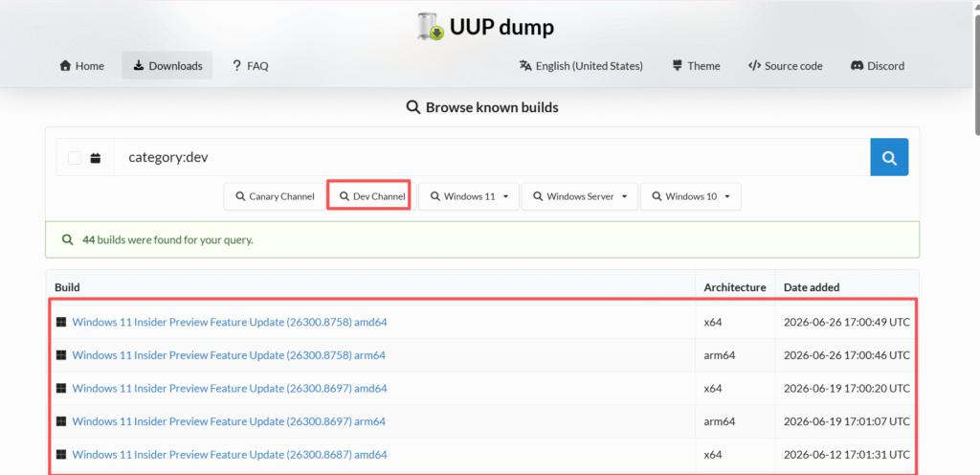Click the Windows icon of the 26300.8697 amd64 row

60,388
